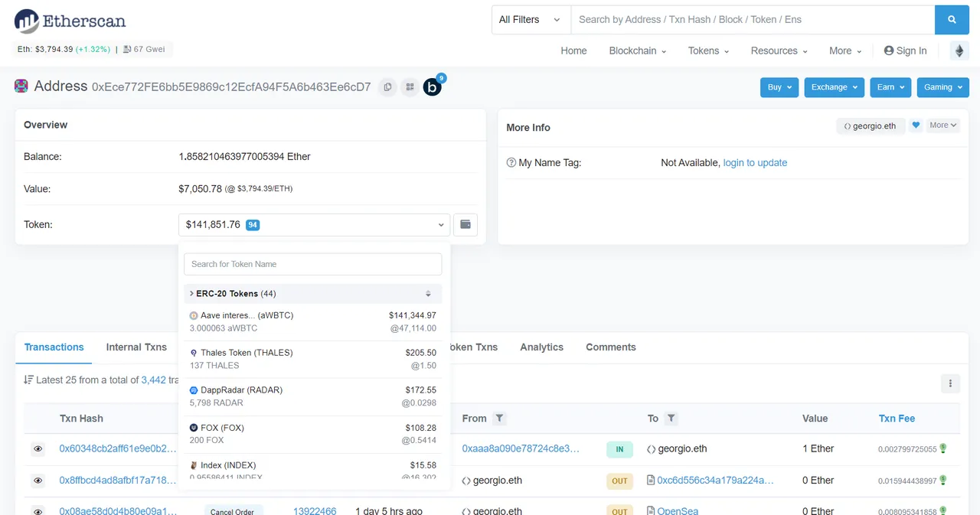Screen dimensions: 980x515
Task: Click the RADAR token icon
Action: (x=194, y=390)
